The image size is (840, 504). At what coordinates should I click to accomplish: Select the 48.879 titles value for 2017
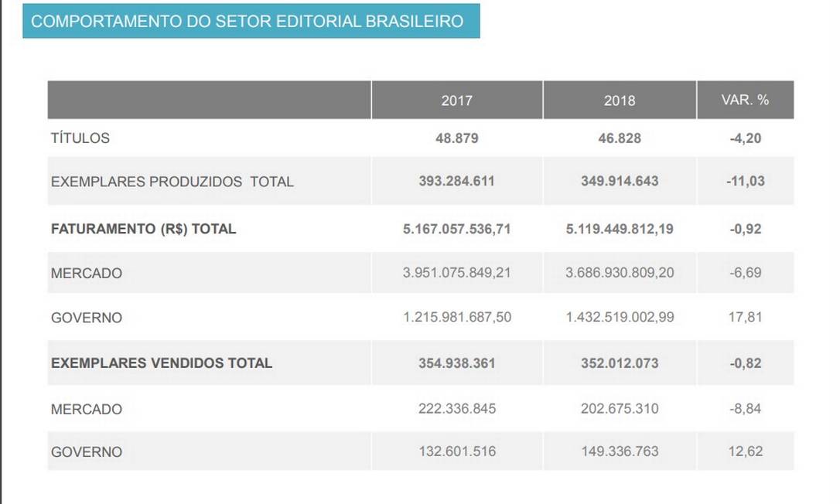point(456,138)
